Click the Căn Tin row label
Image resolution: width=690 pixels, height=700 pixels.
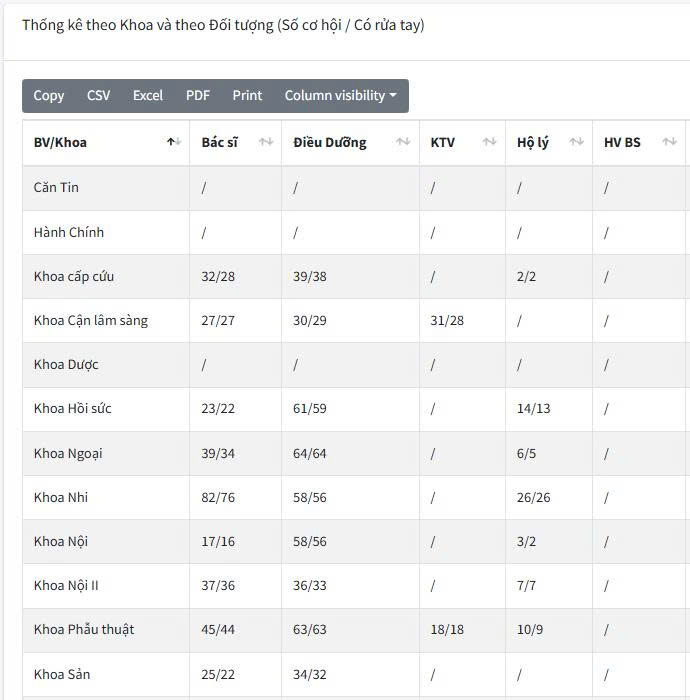56,187
